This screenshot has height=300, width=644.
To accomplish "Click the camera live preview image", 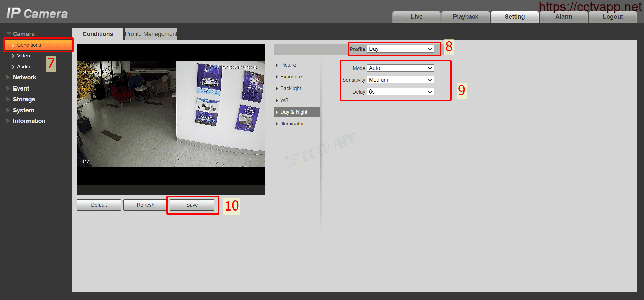I will [171, 114].
